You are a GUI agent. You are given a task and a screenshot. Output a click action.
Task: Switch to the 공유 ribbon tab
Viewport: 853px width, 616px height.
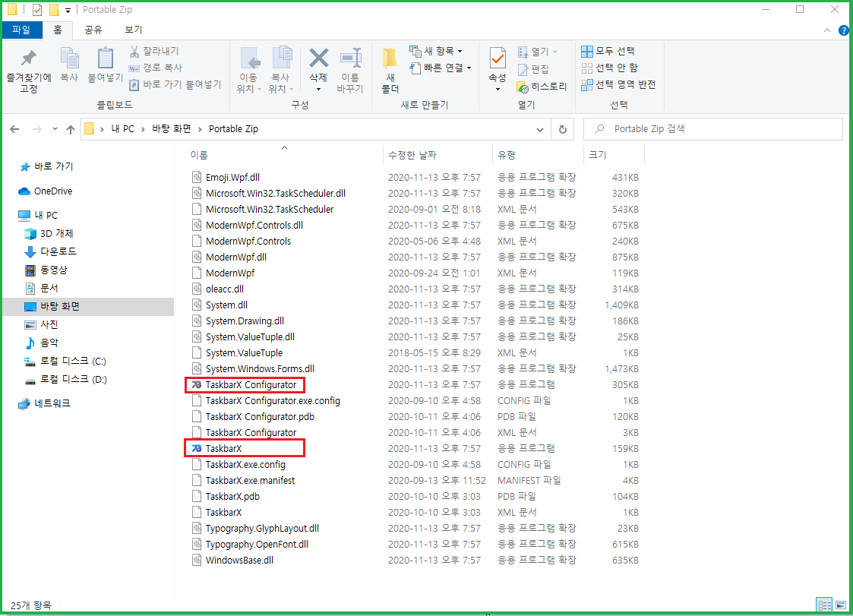tap(93, 30)
